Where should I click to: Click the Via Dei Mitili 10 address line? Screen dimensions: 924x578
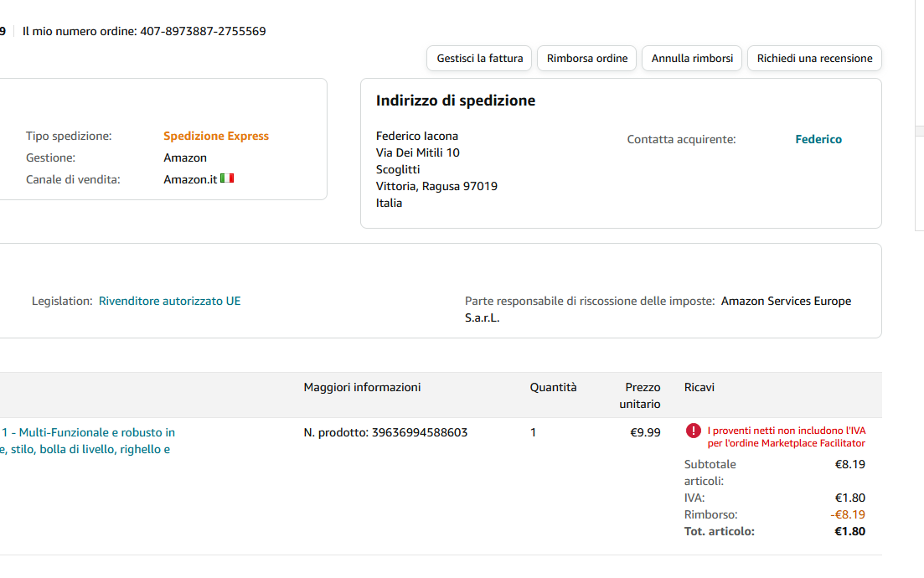pos(418,152)
